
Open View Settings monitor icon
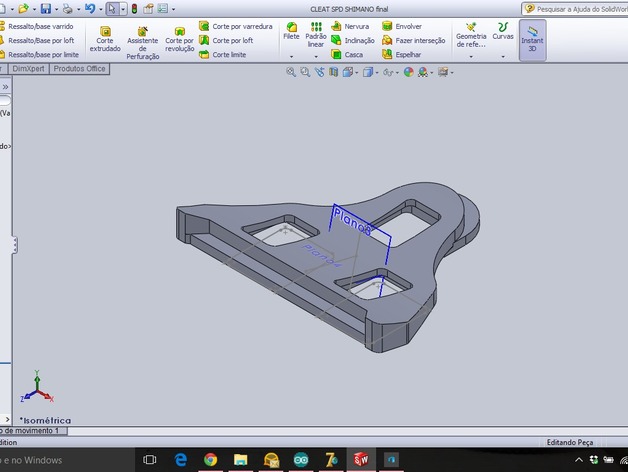(443, 72)
